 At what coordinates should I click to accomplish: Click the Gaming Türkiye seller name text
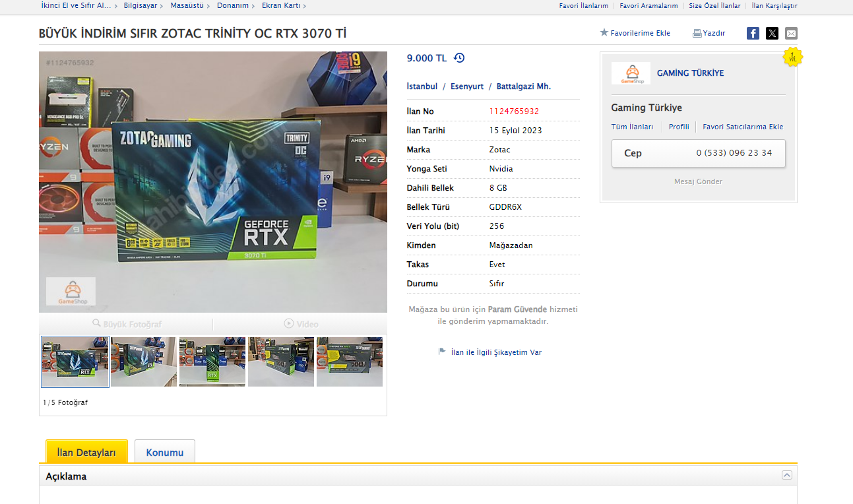647,108
